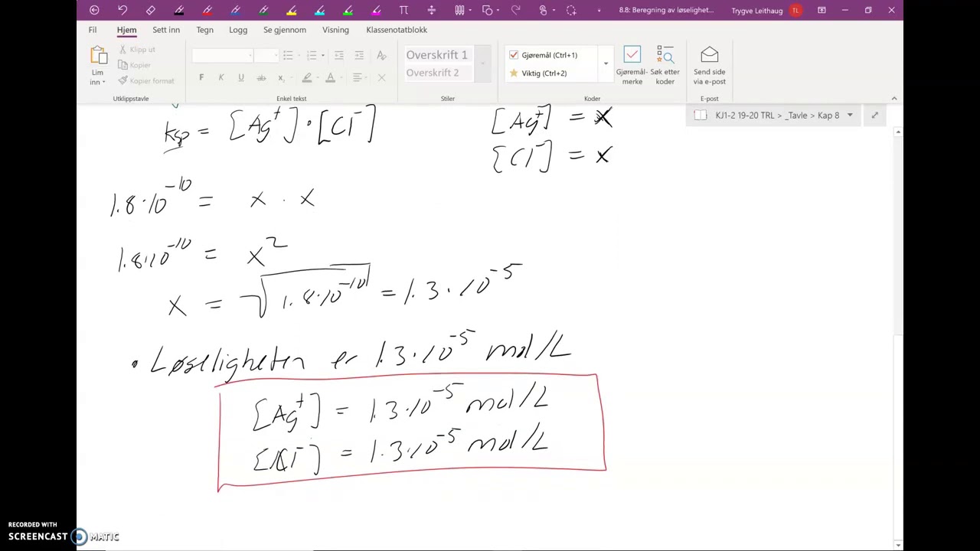The height and width of the screenshot is (551, 980).
Task: Clear all formatting
Action: coord(381,55)
